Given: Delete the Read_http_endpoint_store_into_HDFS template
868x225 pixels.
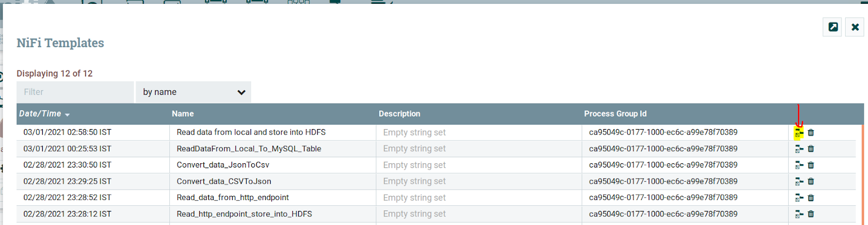Looking at the screenshot, I should [811, 214].
